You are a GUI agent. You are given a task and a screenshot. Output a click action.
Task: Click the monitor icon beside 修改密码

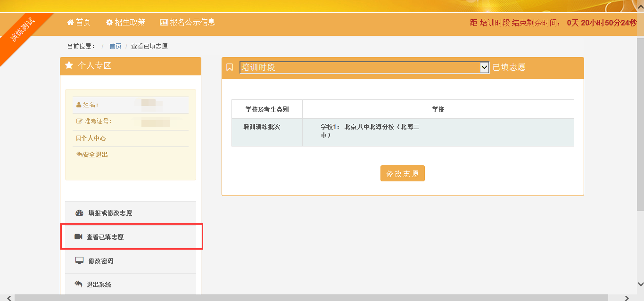79,261
